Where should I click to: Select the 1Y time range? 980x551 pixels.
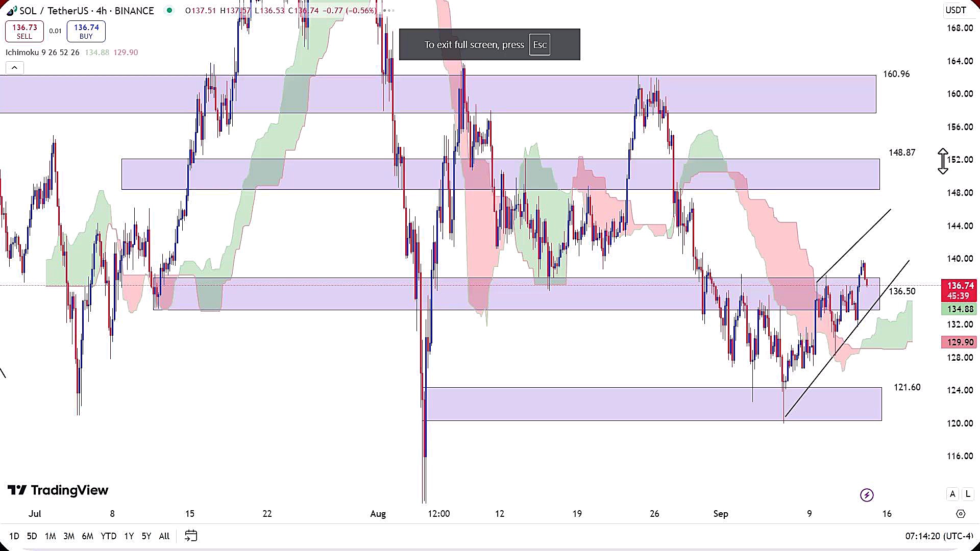pyautogui.click(x=129, y=536)
